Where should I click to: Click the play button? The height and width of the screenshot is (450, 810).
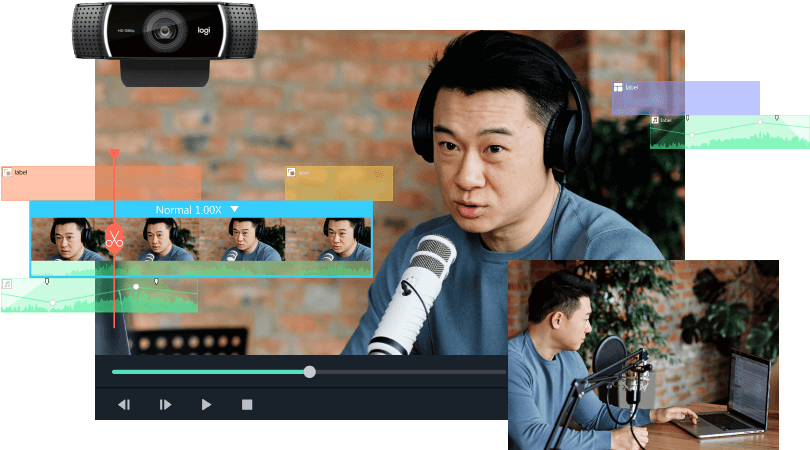pyautogui.click(x=206, y=405)
